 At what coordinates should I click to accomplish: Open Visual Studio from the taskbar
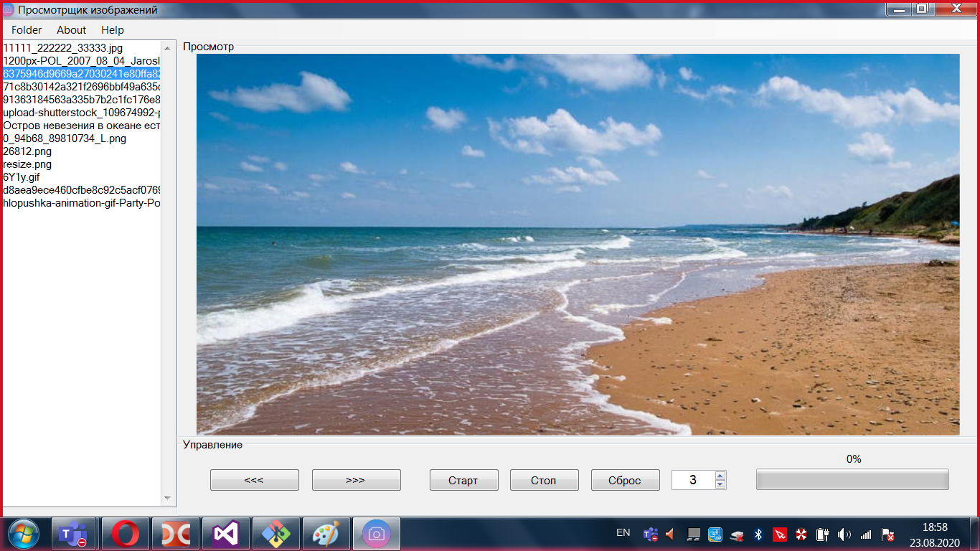tap(225, 534)
